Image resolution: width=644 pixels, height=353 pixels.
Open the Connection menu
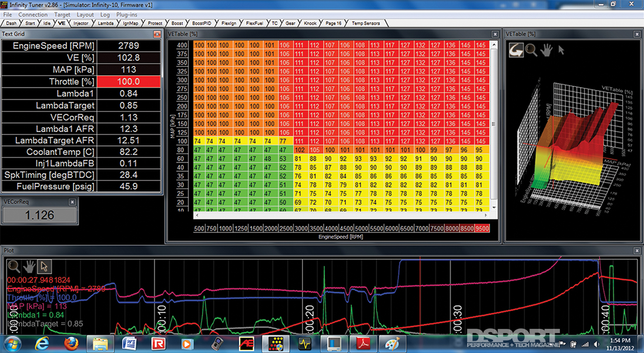click(x=33, y=15)
